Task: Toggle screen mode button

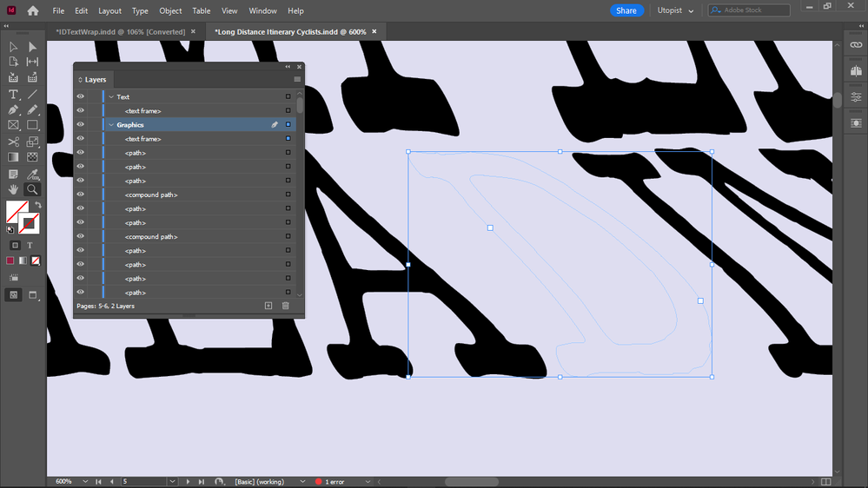Action: tap(33, 295)
